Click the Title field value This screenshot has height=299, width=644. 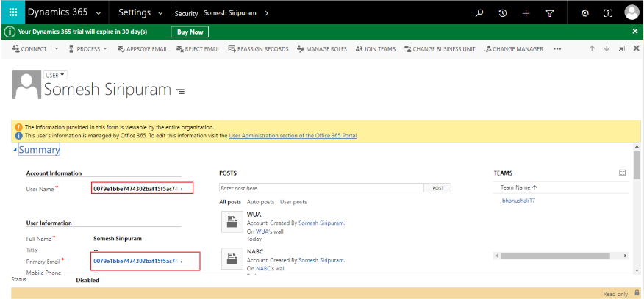(96, 250)
